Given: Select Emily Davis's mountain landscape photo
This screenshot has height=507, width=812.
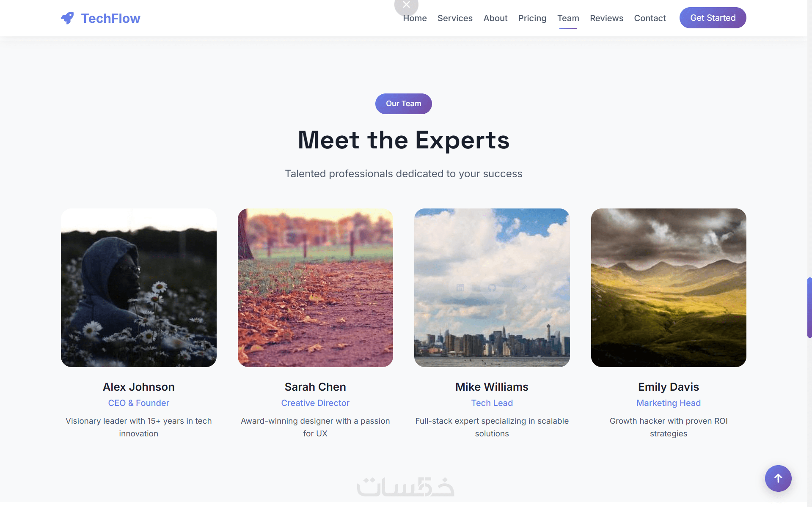Looking at the screenshot, I should (669, 288).
